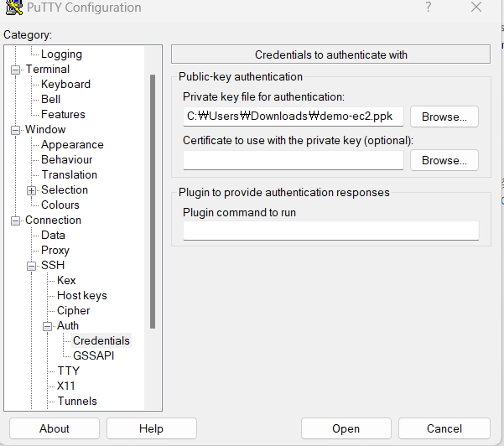Click the 'Private key file for authentication:' label
This screenshot has width=504, height=446.
point(263,96)
